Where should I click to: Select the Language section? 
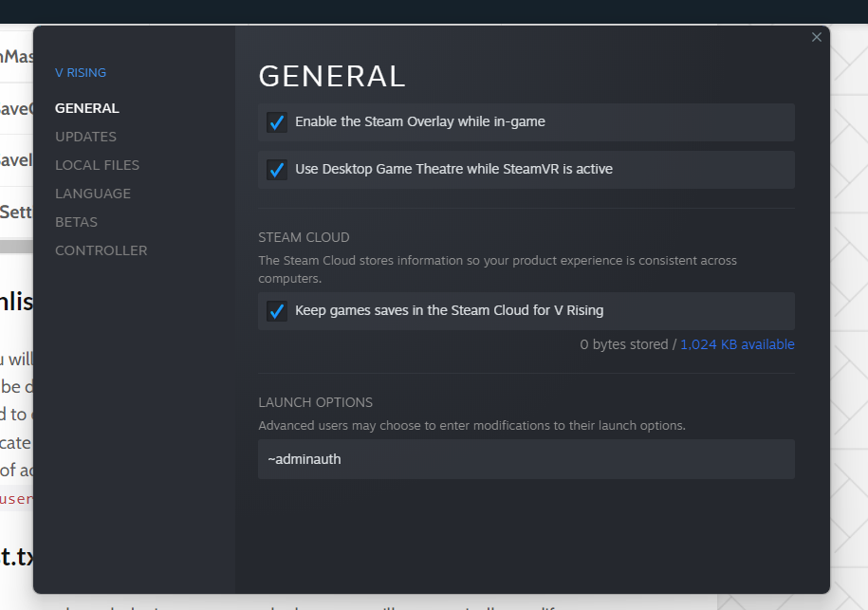93,194
